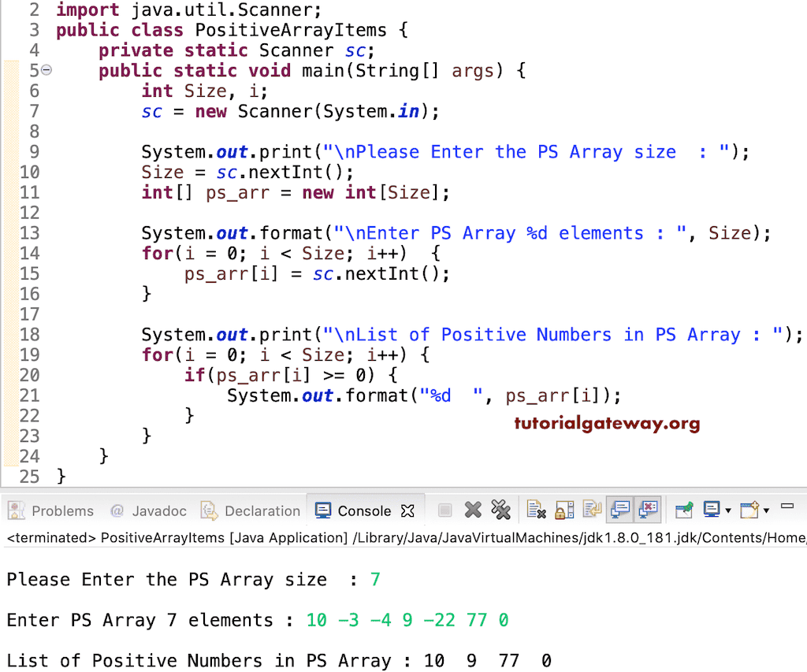
Task: Enable Show Console When Standard Out Changes
Action: click(x=619, y=510)
